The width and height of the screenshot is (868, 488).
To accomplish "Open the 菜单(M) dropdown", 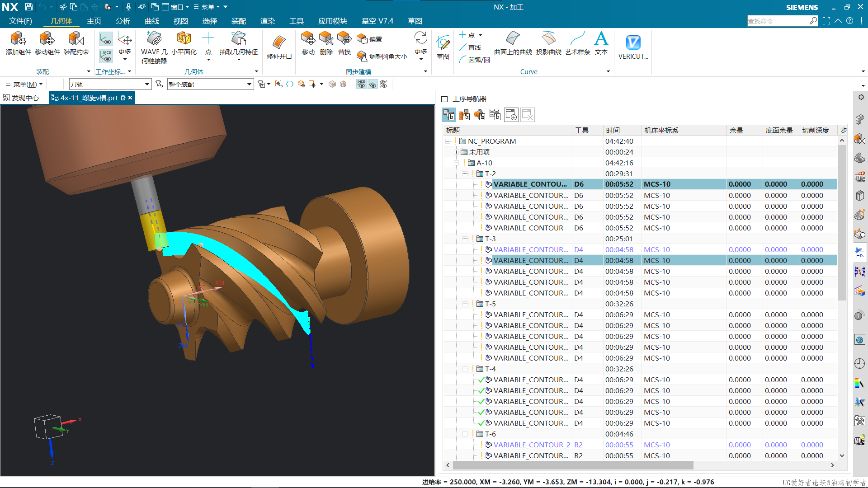I will point(24,84).
